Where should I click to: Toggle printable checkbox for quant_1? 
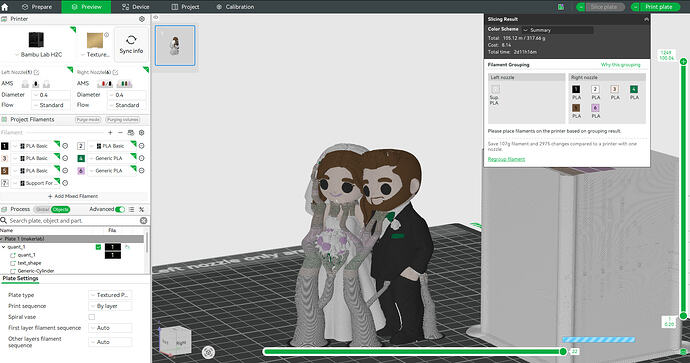click(x=98, y=247)
